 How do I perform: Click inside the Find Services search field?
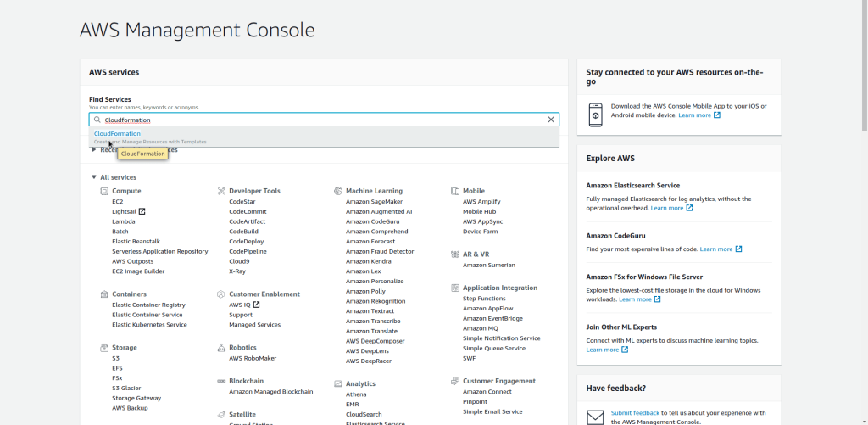324,120
